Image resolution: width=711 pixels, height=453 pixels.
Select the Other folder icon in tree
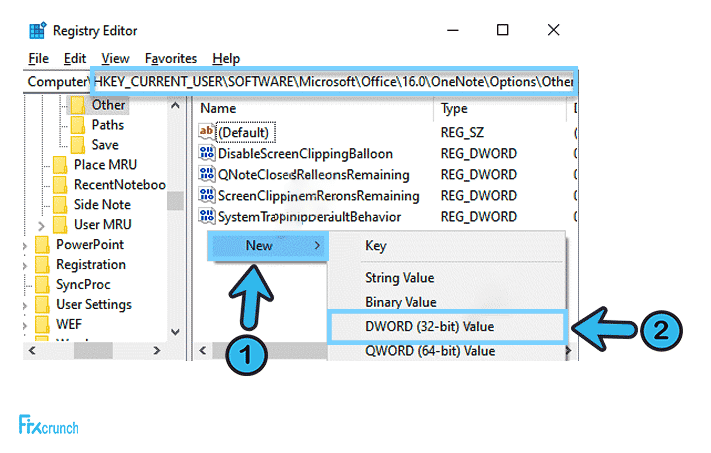point(78,105)
